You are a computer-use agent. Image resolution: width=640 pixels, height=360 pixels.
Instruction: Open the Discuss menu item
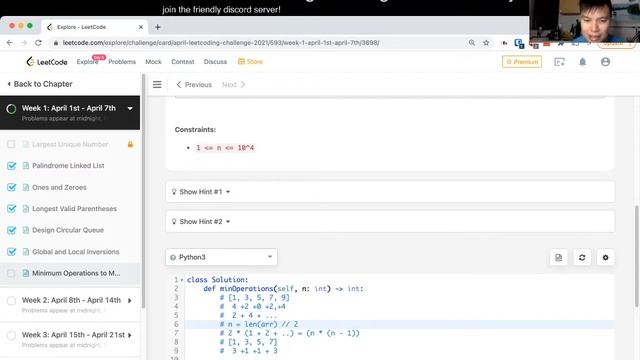point(215,62)
